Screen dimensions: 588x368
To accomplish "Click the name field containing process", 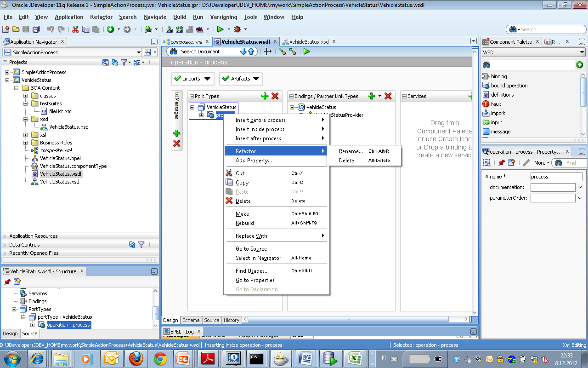I will tap(556, 177).
